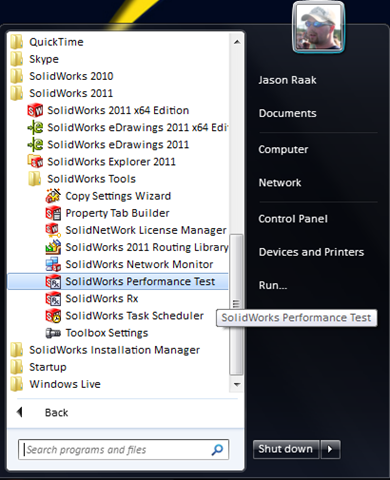This screenshot has height=480, width=390.
Task: Open the Startup folder icon
Action: (x=17, y=367)
